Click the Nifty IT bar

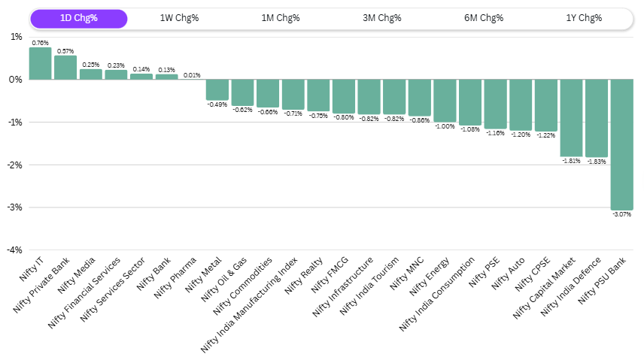click(40, 64)
